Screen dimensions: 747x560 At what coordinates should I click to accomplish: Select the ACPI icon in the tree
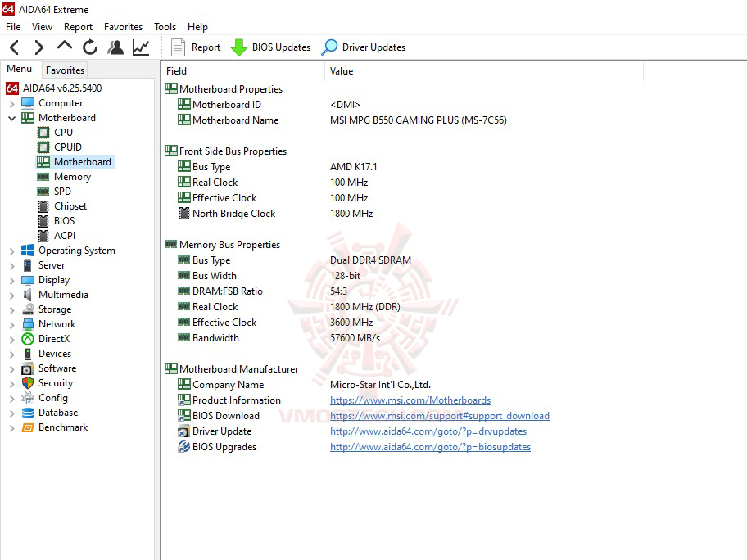coord(43,236)
